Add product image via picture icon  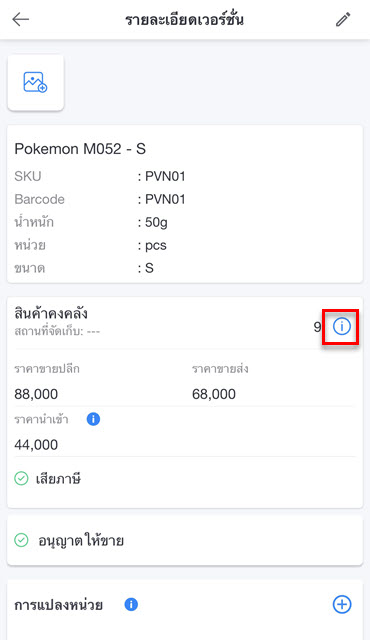click(x=35, y=82)
